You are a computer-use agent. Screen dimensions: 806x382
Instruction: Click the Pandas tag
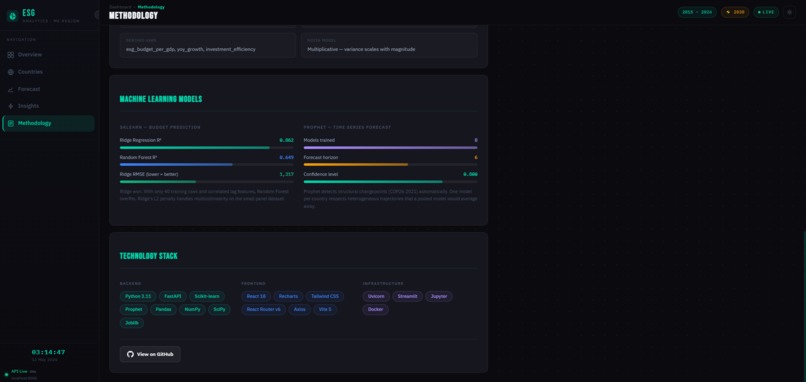[x=163, y=310]
